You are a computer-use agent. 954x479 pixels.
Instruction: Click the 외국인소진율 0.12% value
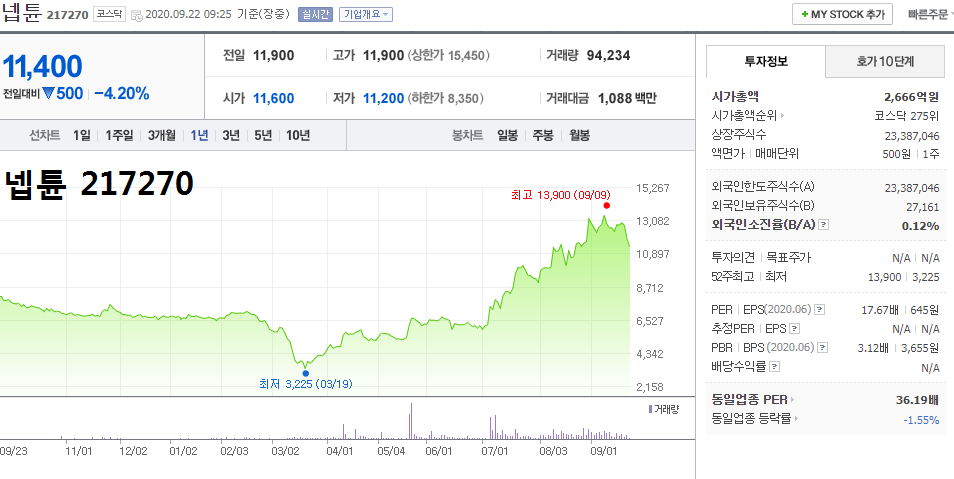point(921,226)
